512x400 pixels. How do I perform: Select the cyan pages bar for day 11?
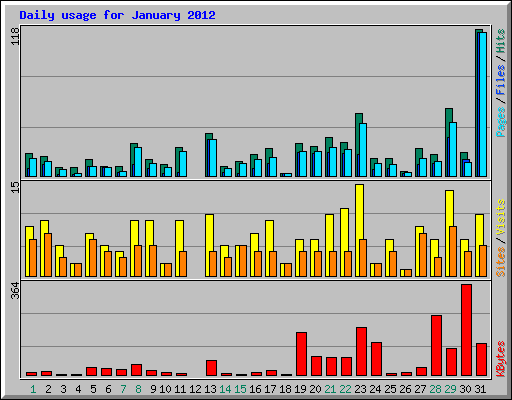click(x=183, y=164)
